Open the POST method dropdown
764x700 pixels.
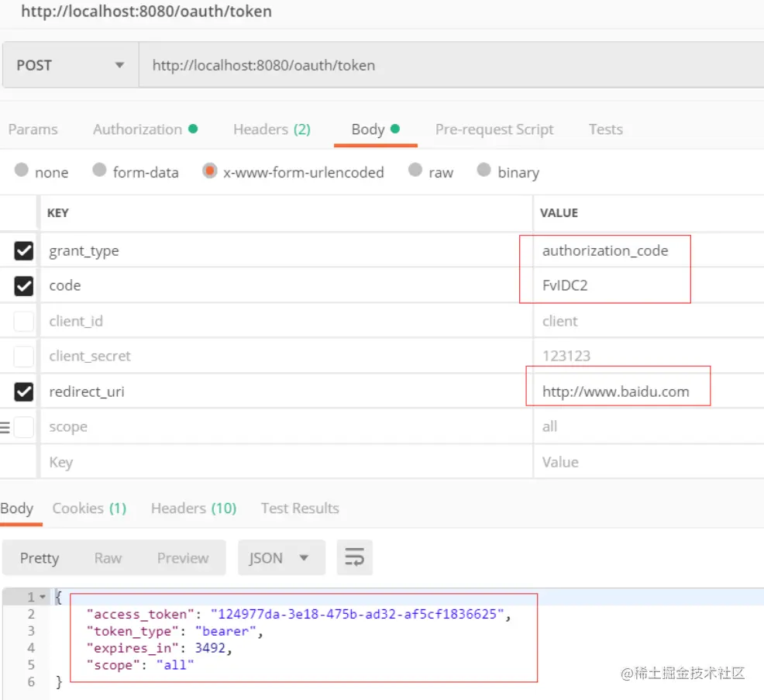tap(71, 65)
